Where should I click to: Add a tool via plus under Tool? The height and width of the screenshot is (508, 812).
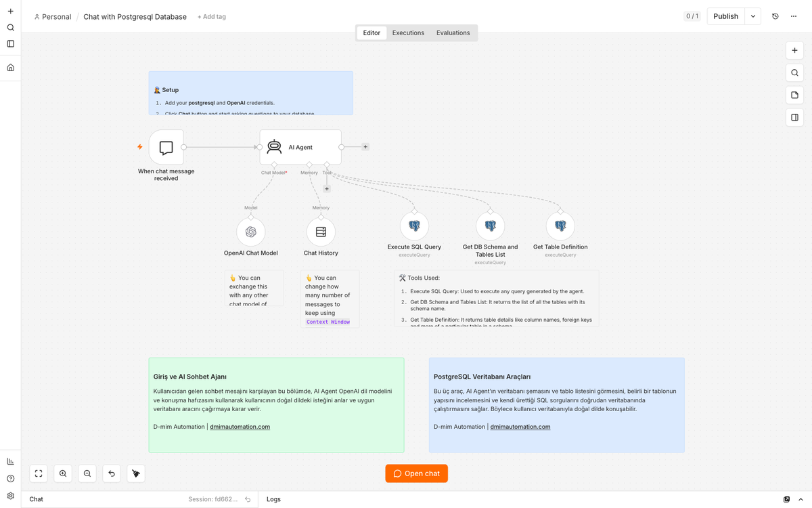(x=327, y=189)
